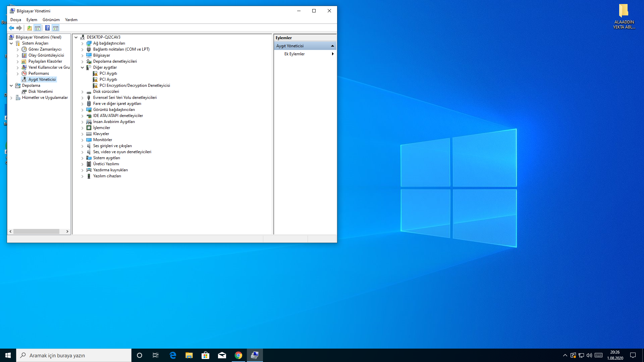Screen dimensions: 644x362
Task: Click the blue Help toolbar icon
Action: coord(47,28)
